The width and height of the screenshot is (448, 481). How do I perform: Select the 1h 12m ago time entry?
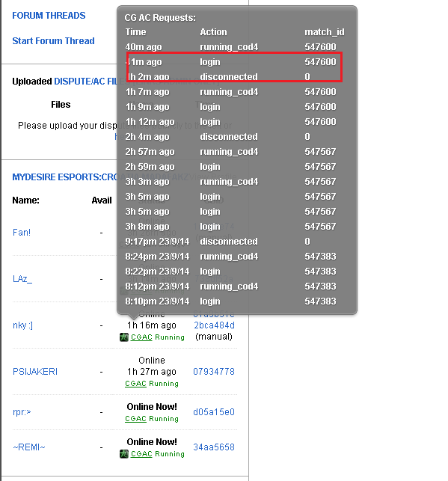[x=150, y=122]
